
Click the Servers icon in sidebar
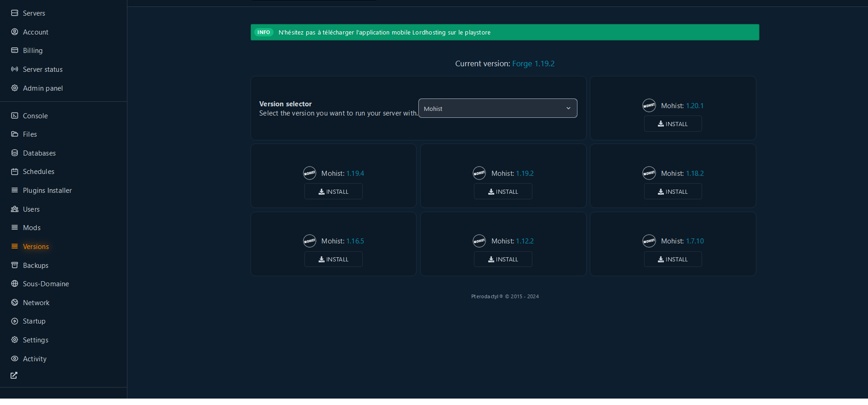click(x=15, y=13)
